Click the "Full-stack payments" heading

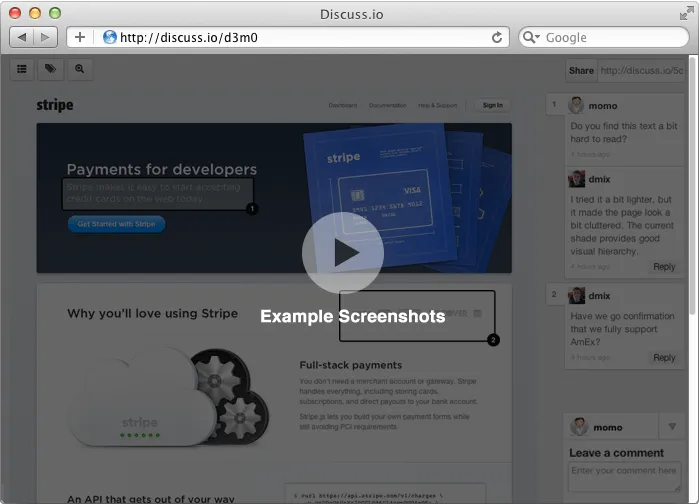tap(350, 365)
